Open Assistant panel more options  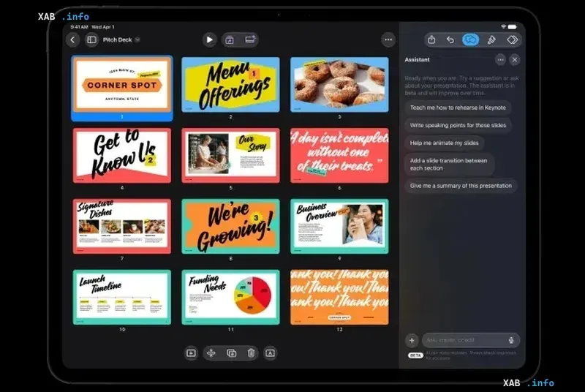tap(500, 60)
